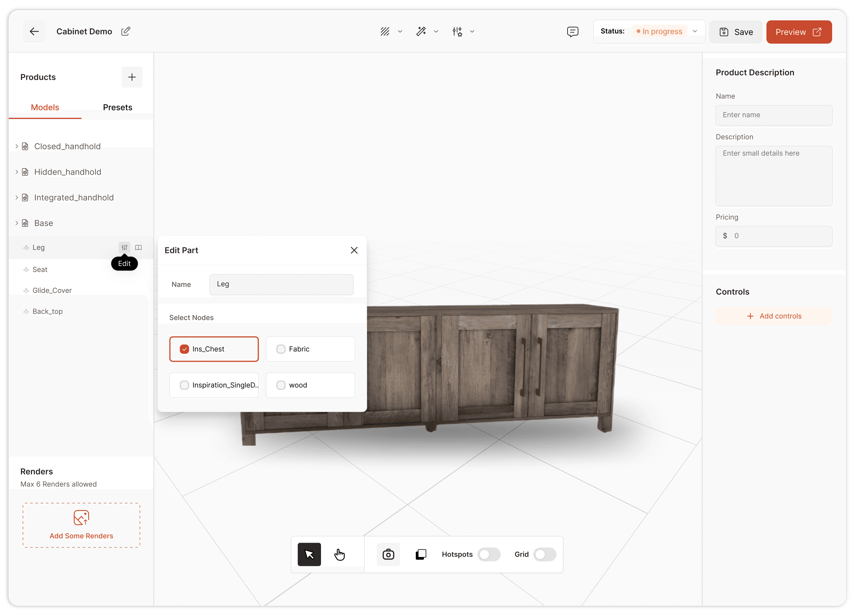Check the Fabric node checkbox
The width and height of the screenshot is (856, 616).
pos(281,349)
